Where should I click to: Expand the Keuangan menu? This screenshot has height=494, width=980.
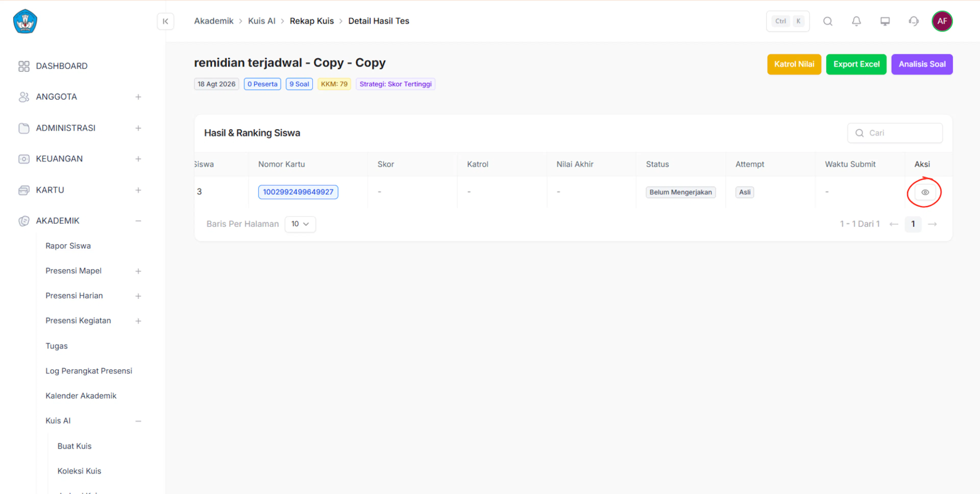(x=138, y=159)
